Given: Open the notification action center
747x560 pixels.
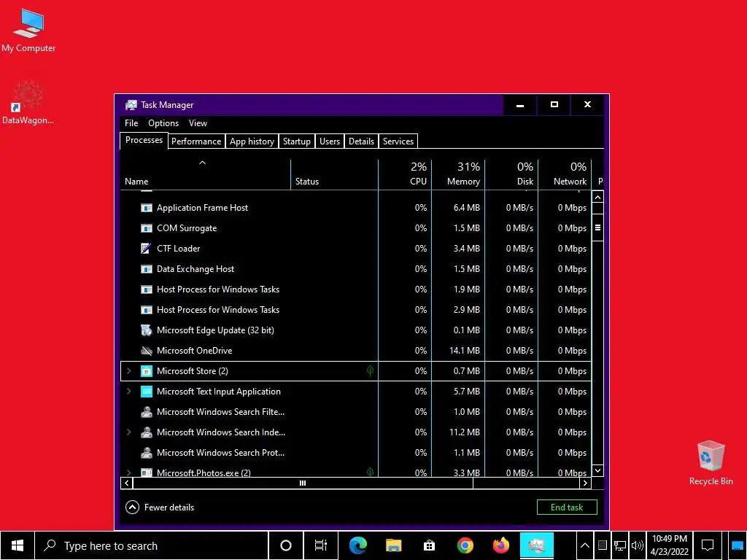Looking at the screenshot, I should coord(708,545).
